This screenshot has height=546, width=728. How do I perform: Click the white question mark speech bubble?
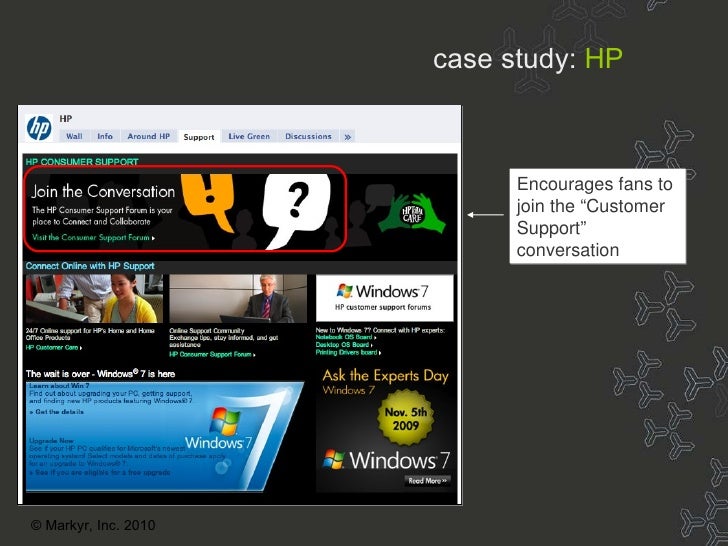click(295, 211)
